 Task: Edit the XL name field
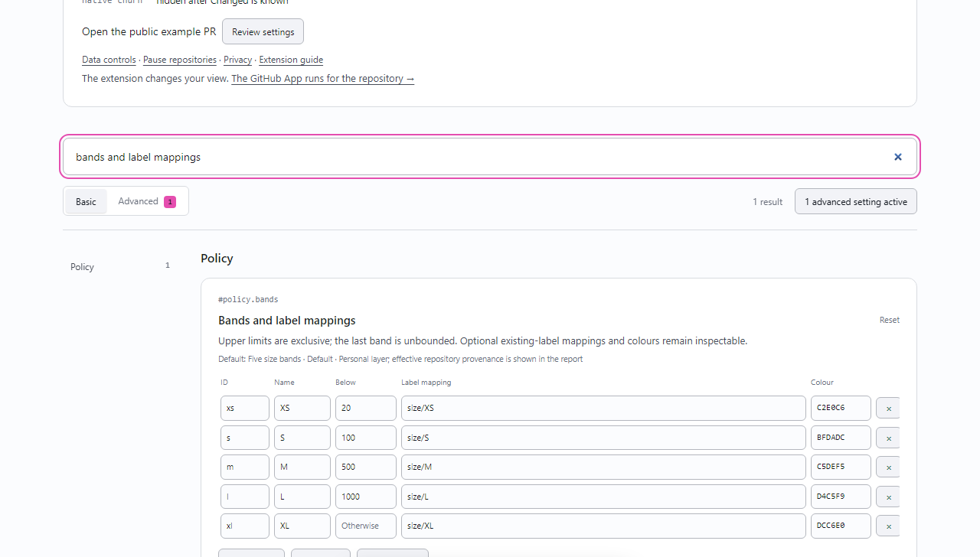coord(302,526)
